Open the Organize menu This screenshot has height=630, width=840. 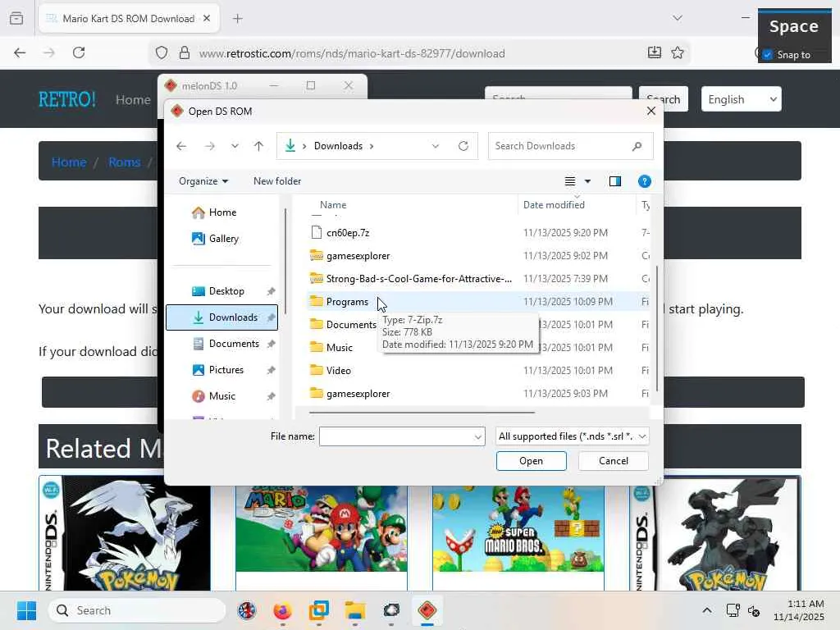(203, 181)
